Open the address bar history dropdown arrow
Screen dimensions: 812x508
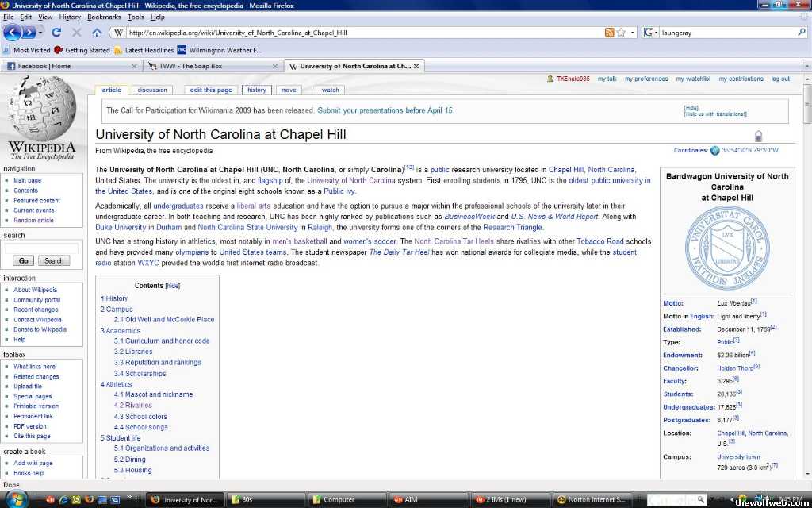pyautogui.click(x=632, y=33)
